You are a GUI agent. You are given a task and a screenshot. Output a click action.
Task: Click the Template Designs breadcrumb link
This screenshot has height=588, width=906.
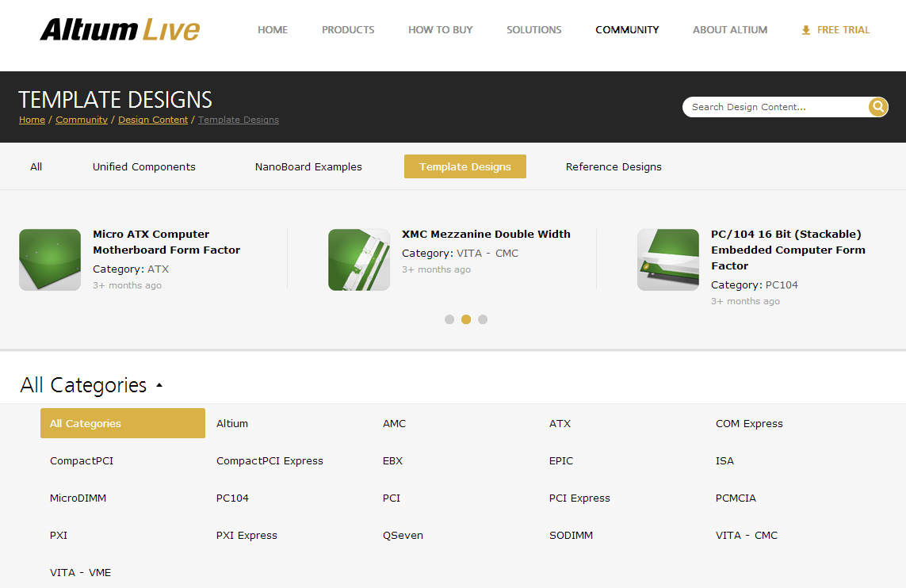[x=238, y=120]
